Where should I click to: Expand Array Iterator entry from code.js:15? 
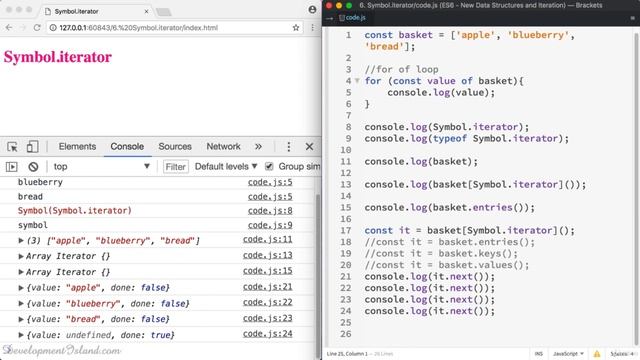(x=21, y=272)
